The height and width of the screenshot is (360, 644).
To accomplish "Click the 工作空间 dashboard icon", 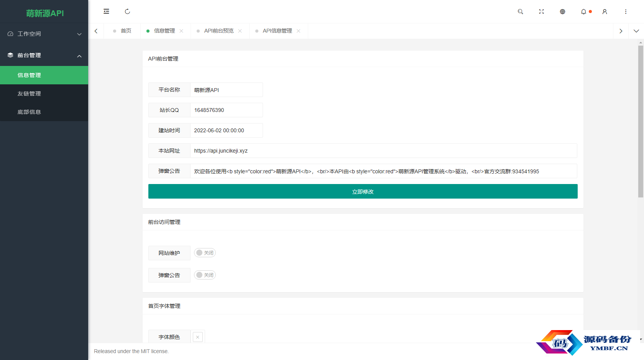I will click(10, 34).
